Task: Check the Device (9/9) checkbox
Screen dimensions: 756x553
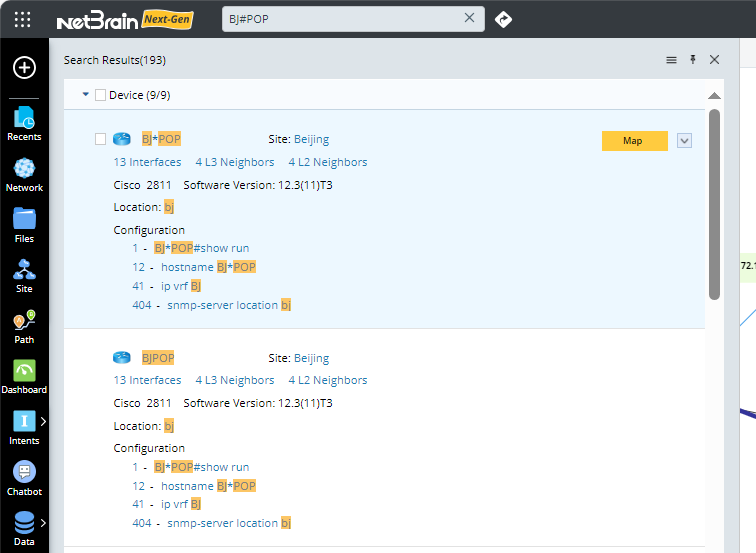Action: point(100,94)
